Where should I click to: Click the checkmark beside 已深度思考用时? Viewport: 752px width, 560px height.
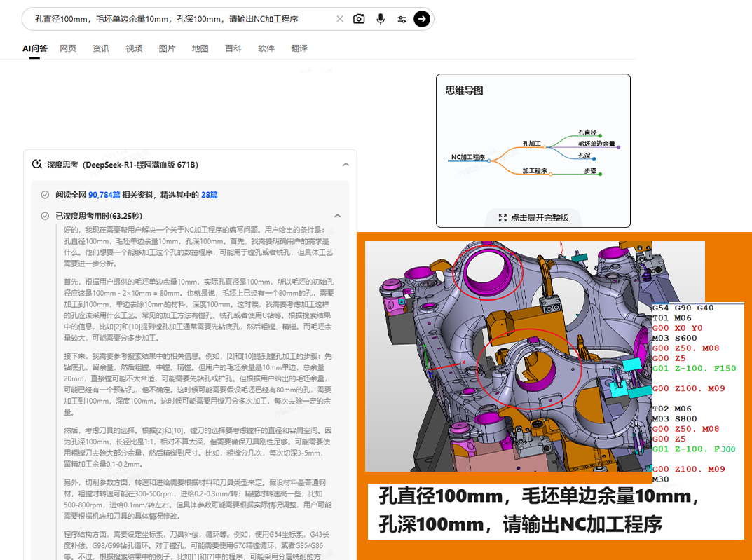coord(45,216)
